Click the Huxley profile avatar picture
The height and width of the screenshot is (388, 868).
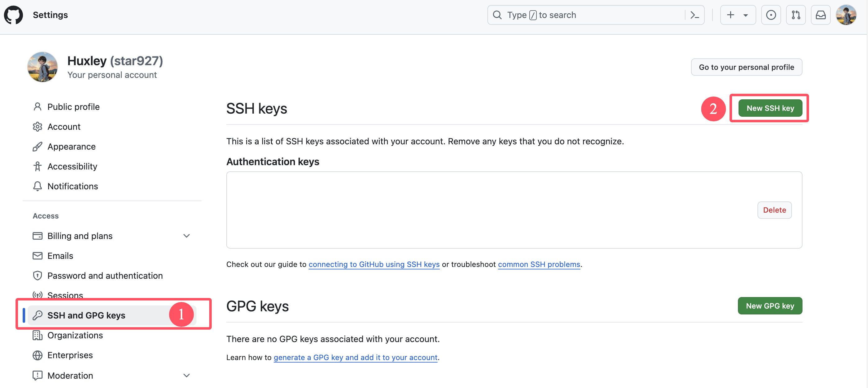(42, 67)
